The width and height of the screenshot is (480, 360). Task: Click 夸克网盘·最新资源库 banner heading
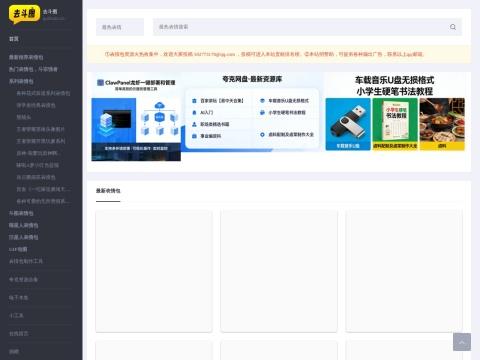coord(252,79)
